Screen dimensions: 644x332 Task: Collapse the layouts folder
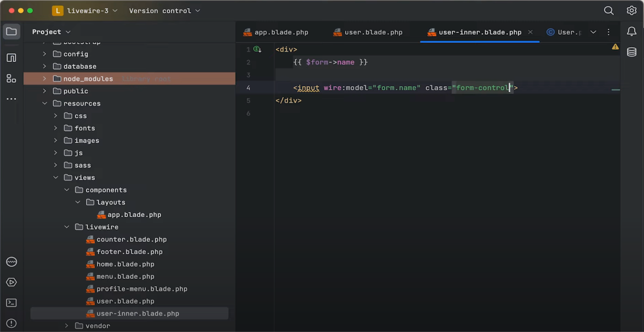(78, 202)
